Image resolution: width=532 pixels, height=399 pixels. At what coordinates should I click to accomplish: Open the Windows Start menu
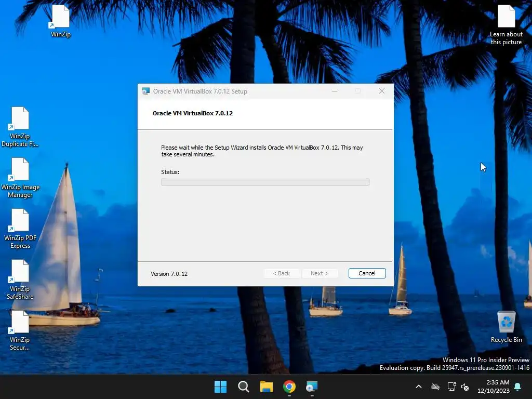220,387
